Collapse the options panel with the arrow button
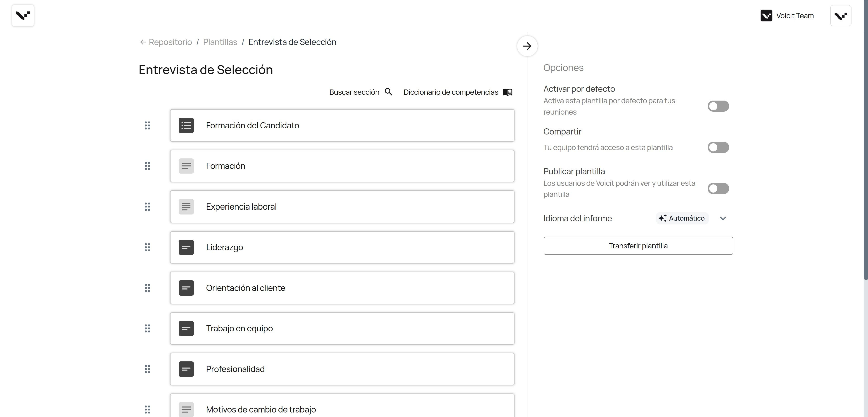 (527, 46)
